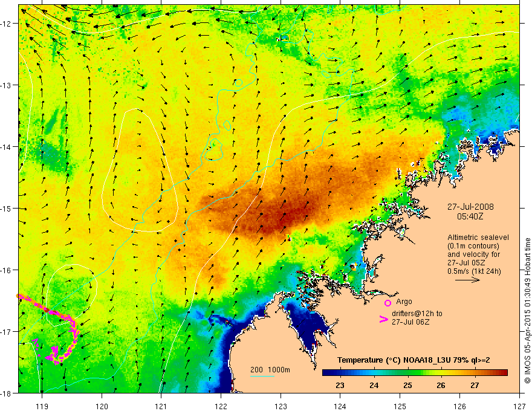This screenshot has width=532, height=411.
Task: Click the longitude axis label 122
Action: 221,406
